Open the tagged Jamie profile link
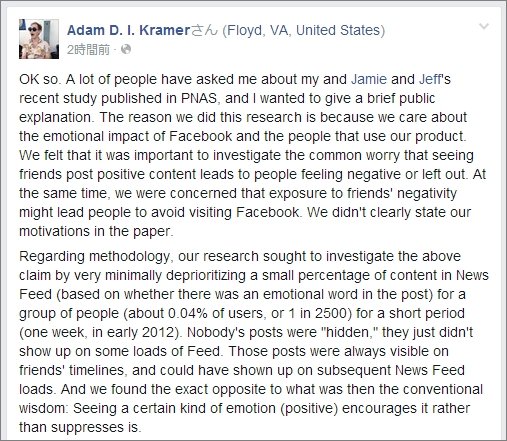The image size is (507, 441). (x=369, y=79)
